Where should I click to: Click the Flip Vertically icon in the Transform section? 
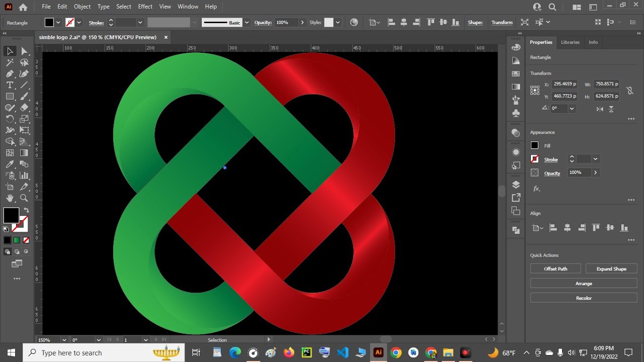[611, 109]
